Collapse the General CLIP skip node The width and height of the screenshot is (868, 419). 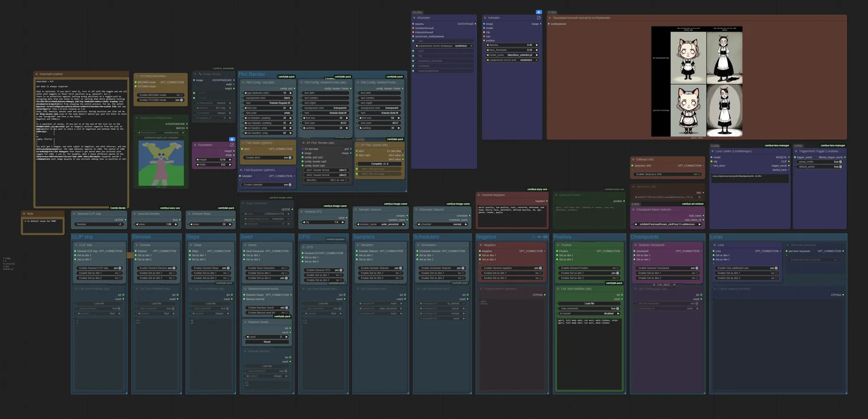click(x=75, y=214)
